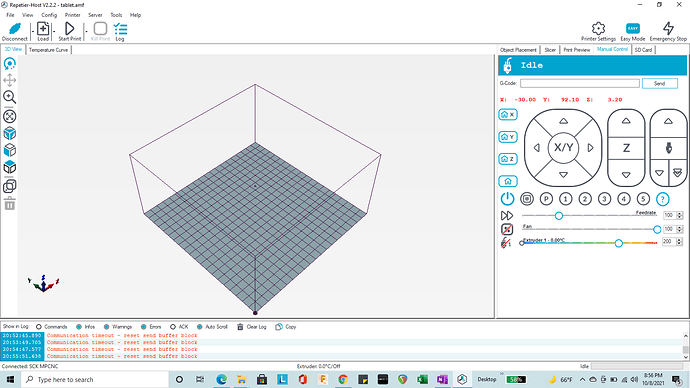
Task: Toggle Auto Scroll option
Action: (212, 327)
